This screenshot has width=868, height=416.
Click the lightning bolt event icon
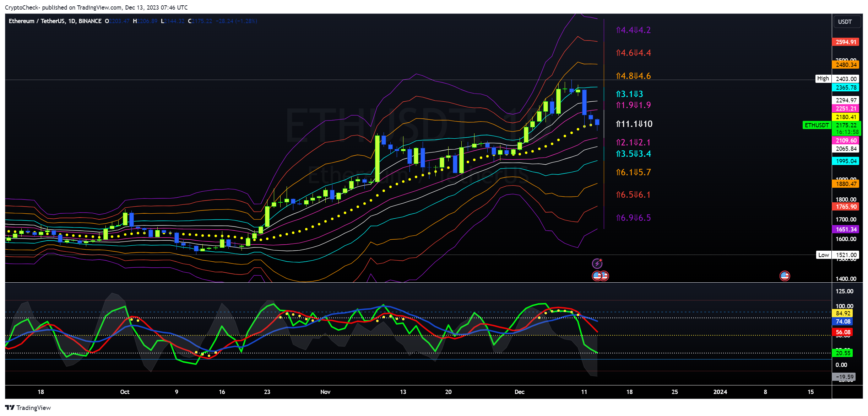point(597,263)
